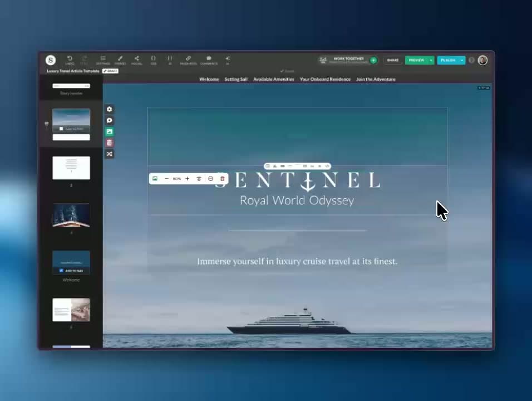This screenshot has height=401, width=532.
Task: Click the shuffle layout icon
Action: (110, 154)
